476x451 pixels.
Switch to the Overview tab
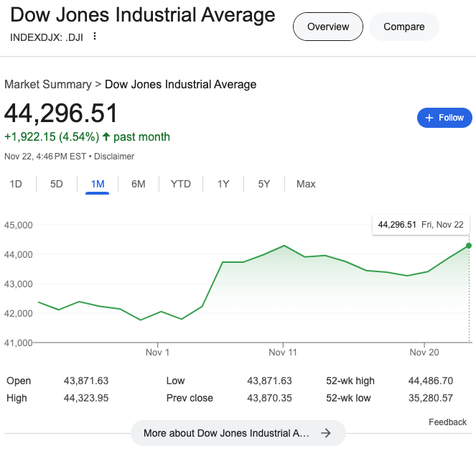[x=328, y=27]
